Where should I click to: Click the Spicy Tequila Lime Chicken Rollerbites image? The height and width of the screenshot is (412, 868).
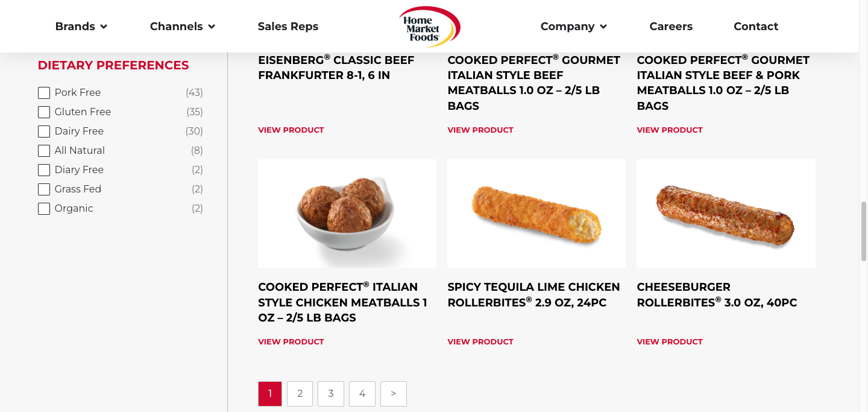(536, 214)
